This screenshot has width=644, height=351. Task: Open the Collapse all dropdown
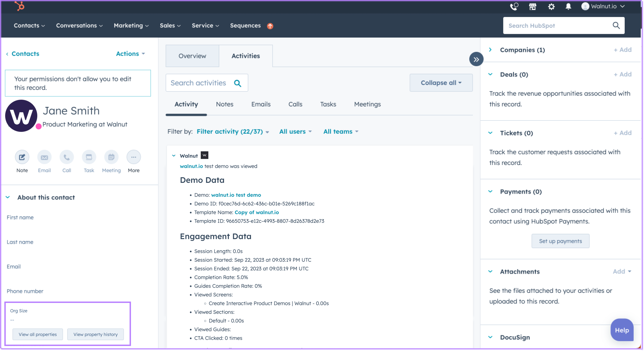pyautogui.click(x=441, y=83)
